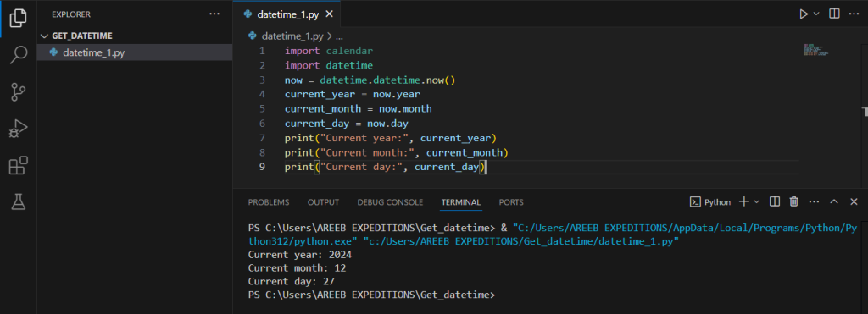
Task: Open datetime_1.py in the Explorer tree
Action: [135, 52]
